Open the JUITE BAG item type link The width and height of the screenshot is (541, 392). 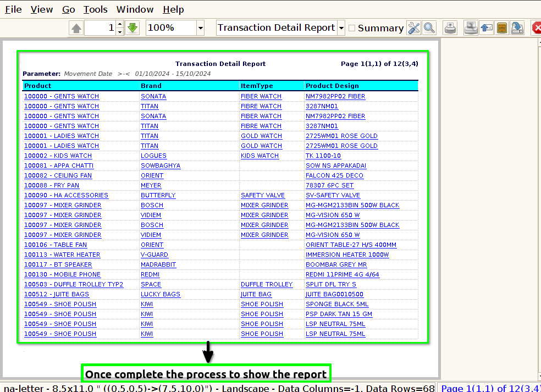coord(256,294)
